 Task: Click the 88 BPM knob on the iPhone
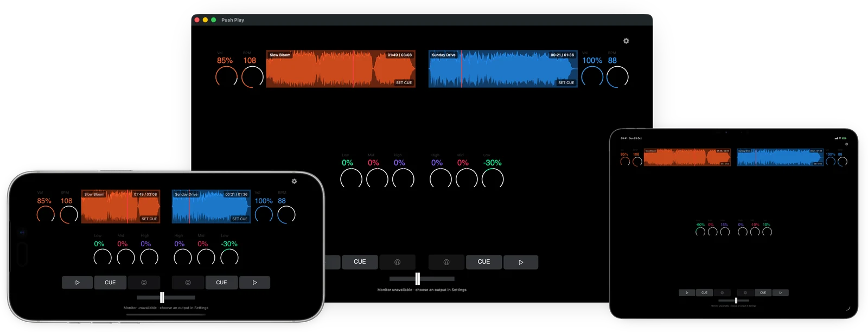[x=286, y=215]
